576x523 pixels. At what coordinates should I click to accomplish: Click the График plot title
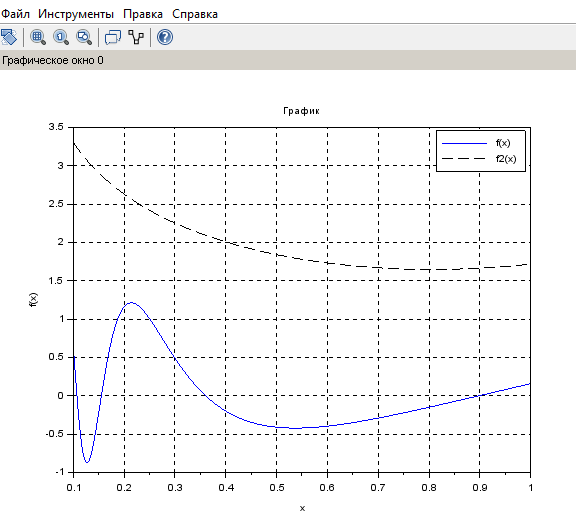tap(301, 111)
